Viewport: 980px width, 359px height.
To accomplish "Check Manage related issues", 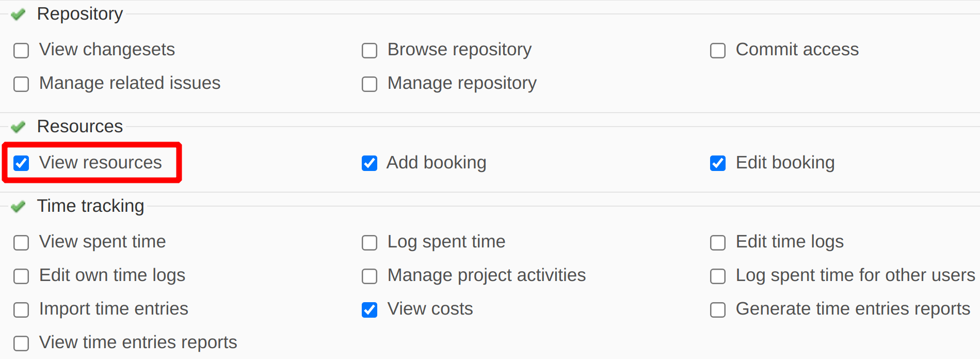I will pyautogui.click(x=21, y=84).
